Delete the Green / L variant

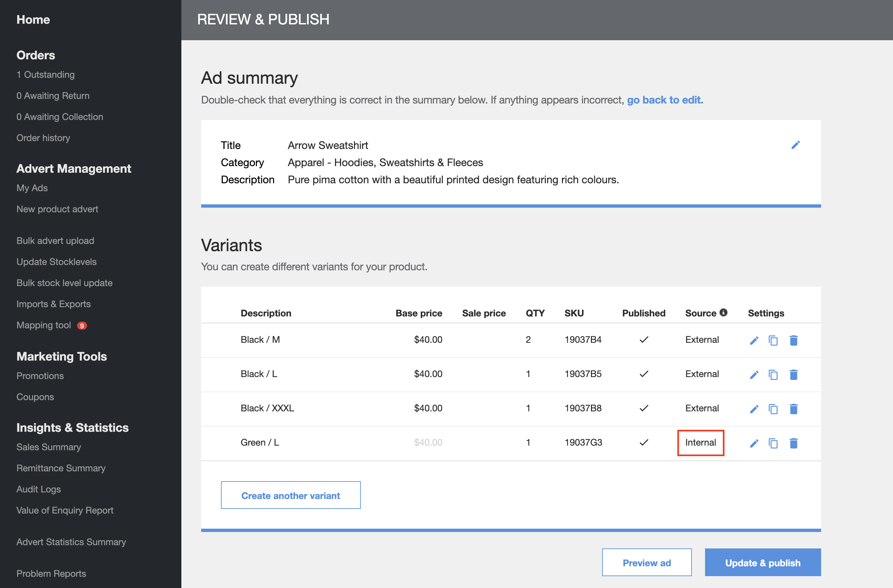pos(793,443)
